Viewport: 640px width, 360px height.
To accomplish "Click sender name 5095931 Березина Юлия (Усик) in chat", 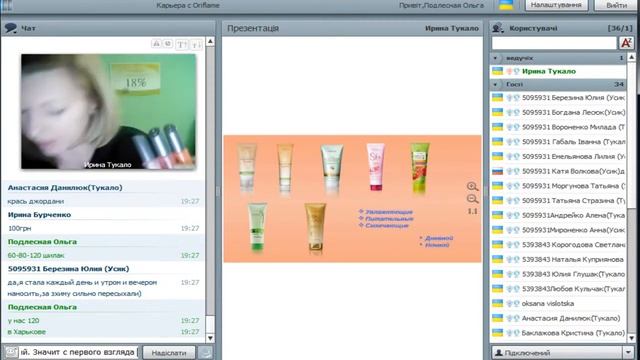I will pos(68,269).
